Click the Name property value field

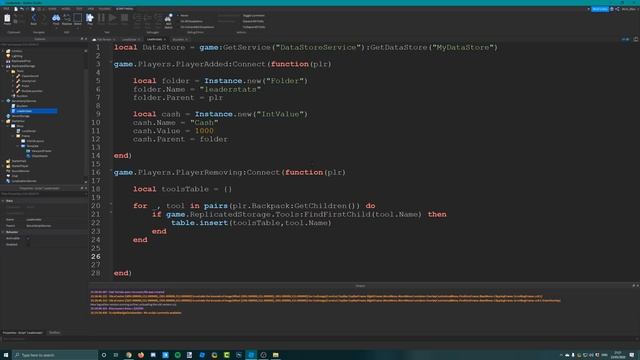pos(56,220)
